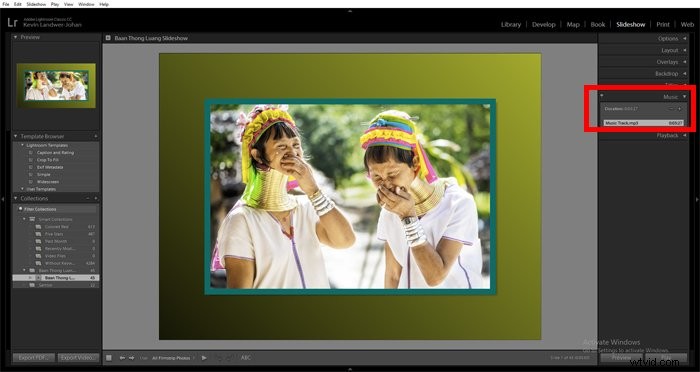The width and height of the screenshot is (700, 372).
Task: Add new collection with plus icon
Action: click(x=96, y=198)
